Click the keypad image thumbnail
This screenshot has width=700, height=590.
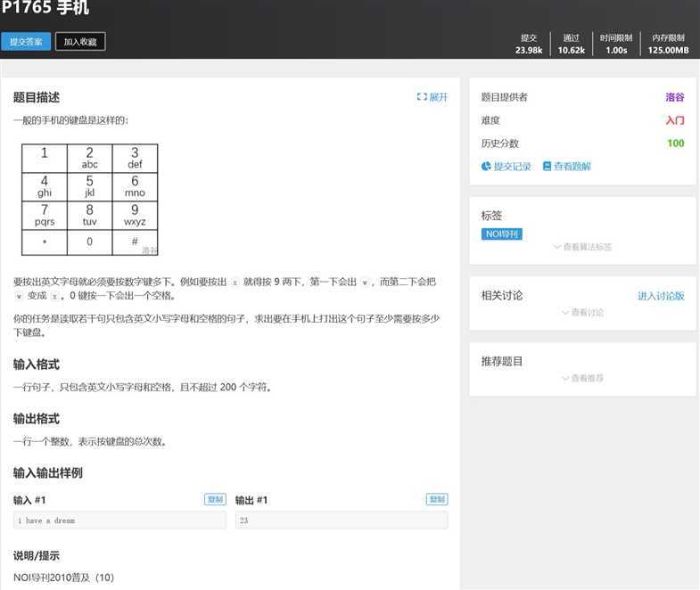[90, 200]
